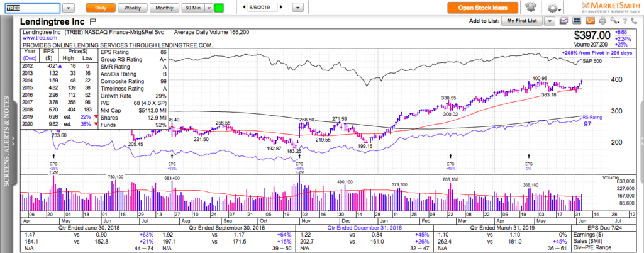
Task: Click the 338.55 price label
Action: click(x=449, y=98)
